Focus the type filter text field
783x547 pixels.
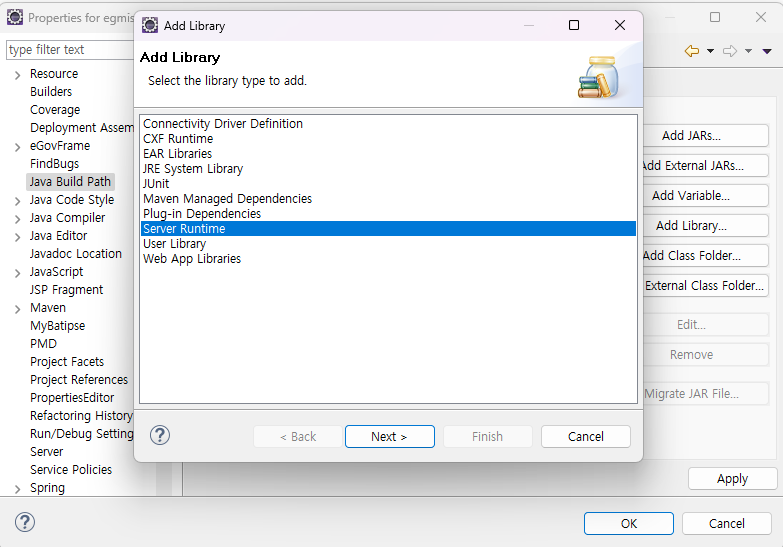[70, 49]
